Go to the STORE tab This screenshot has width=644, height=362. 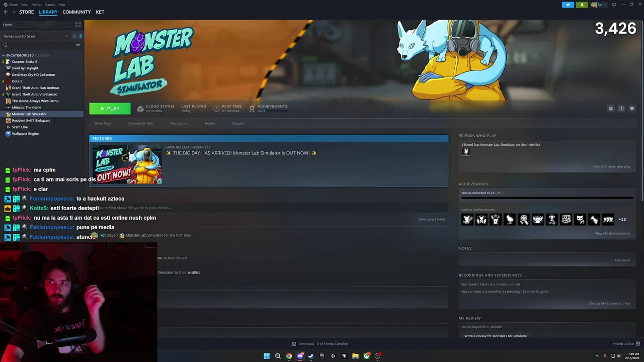point(26,12)
